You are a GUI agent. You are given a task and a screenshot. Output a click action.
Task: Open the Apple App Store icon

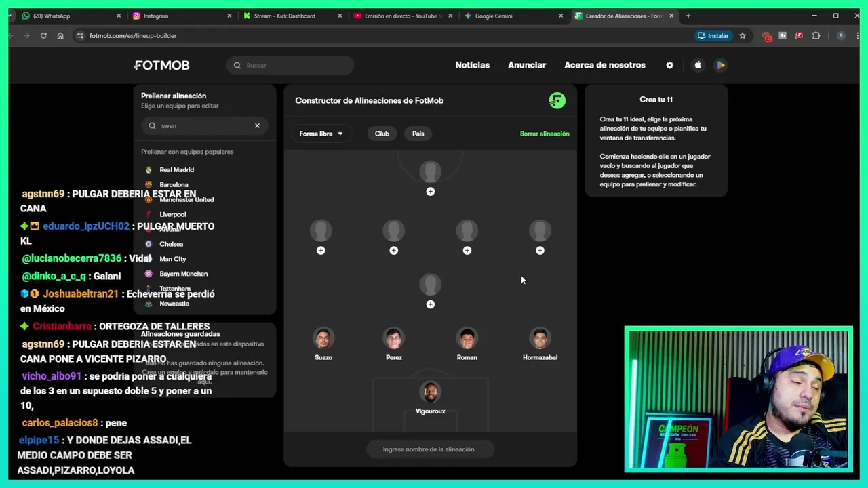[x=698, y=65]
